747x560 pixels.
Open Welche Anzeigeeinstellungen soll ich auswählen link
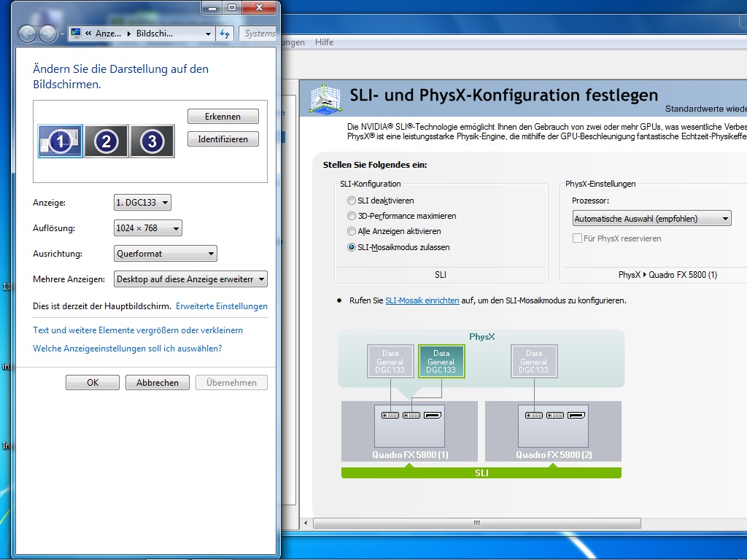click(127, 348)
